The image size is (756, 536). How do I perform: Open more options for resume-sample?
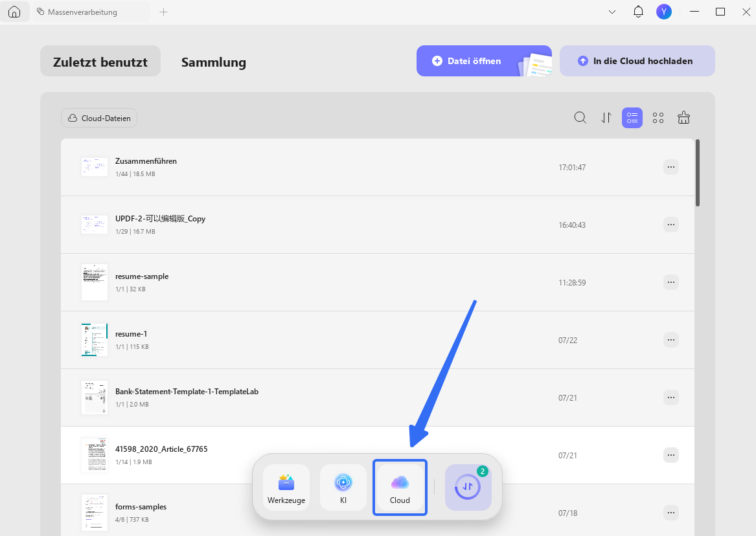coord(671,282)
